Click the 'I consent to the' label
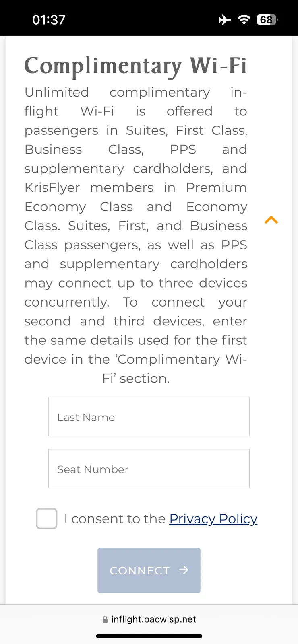Viewport: 298px width, 644px height. (x=115, y=518)
